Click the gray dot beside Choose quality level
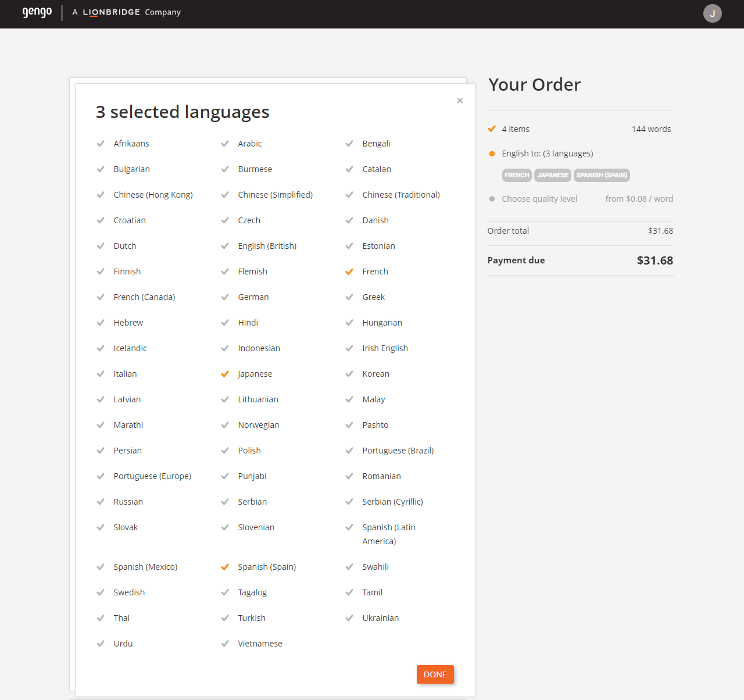744x700 pixels. pos(492,199)
